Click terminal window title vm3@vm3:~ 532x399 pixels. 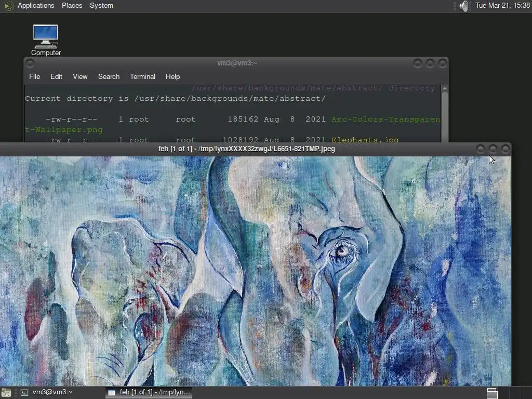237,63
